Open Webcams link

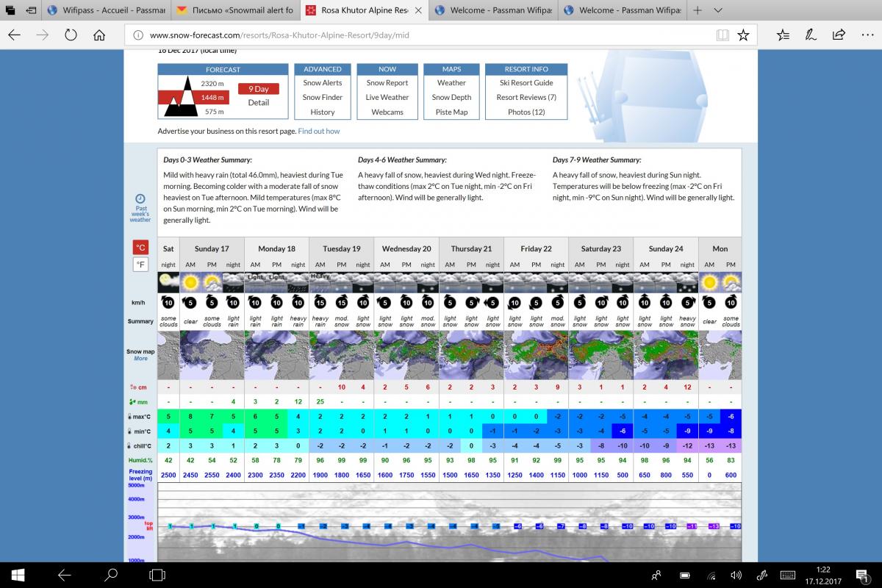[x=387, y=112]
